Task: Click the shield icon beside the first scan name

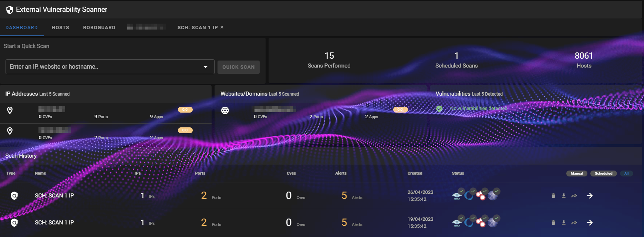Action: coord(14,196)
